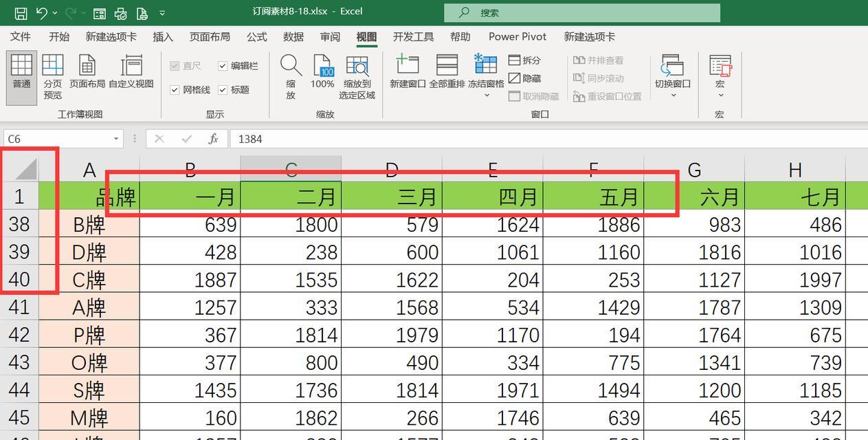Select the 页面布局 view button beside 分页预览

[x=87, y=72]
